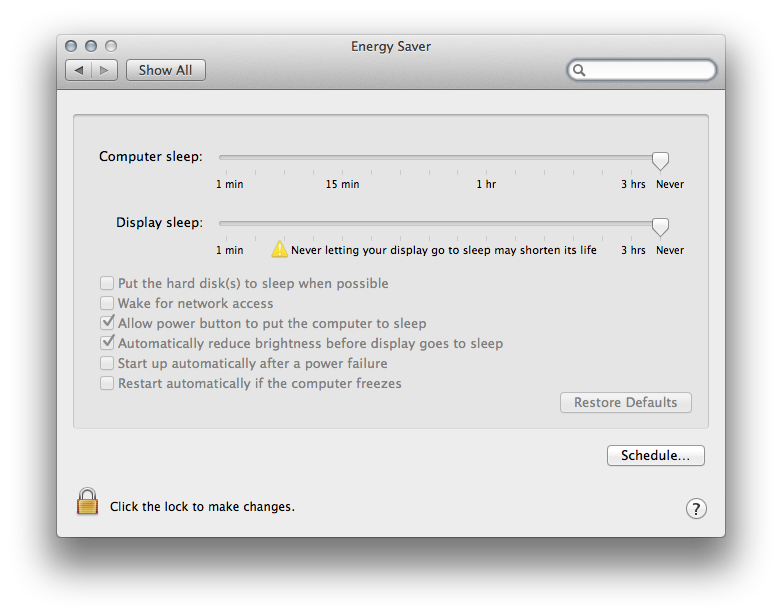Click the lock icon to make changes
Screen dimensions: 782x616
[87, 501]
